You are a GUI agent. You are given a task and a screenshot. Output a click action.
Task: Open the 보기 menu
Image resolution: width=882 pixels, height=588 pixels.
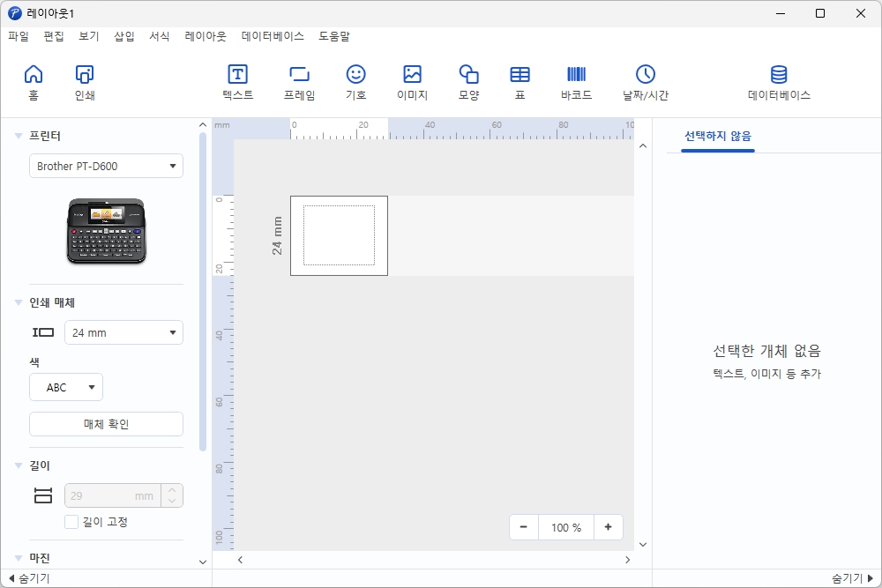click(x=89, y=36)
